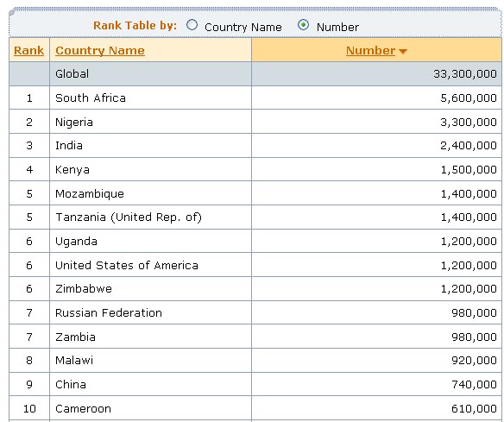This screenshot has height=422, width=504.
Task: Click the Number column header link
Action: [x=370, y=50]
